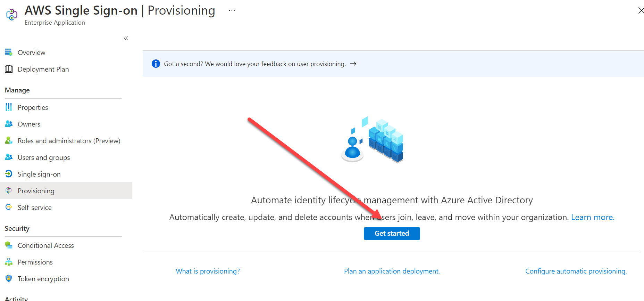Select Self-service in the Manage menu

(x=35, y=208)
